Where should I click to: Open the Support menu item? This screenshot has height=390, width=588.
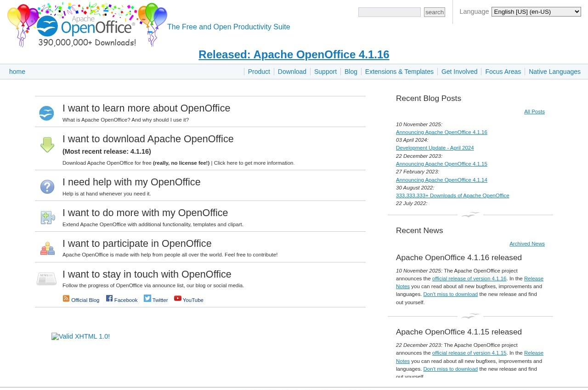(x=325, y=72)
